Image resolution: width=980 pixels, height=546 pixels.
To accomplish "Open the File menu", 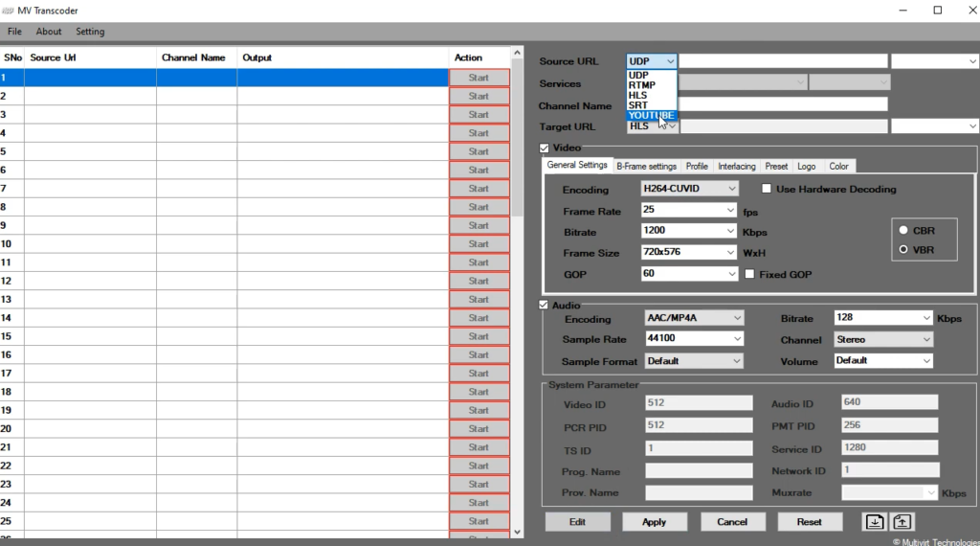I will point(14,32).
